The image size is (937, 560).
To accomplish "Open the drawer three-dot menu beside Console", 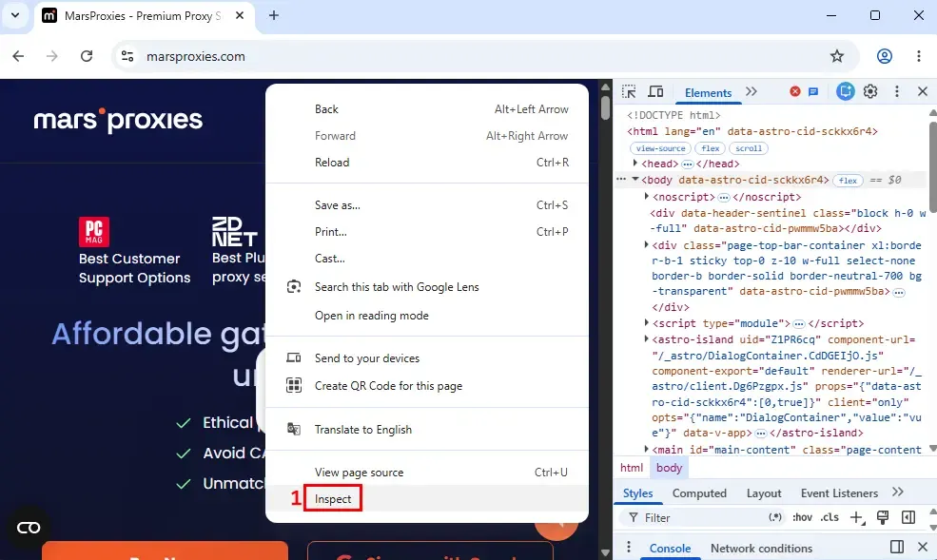I will [628, 547].
